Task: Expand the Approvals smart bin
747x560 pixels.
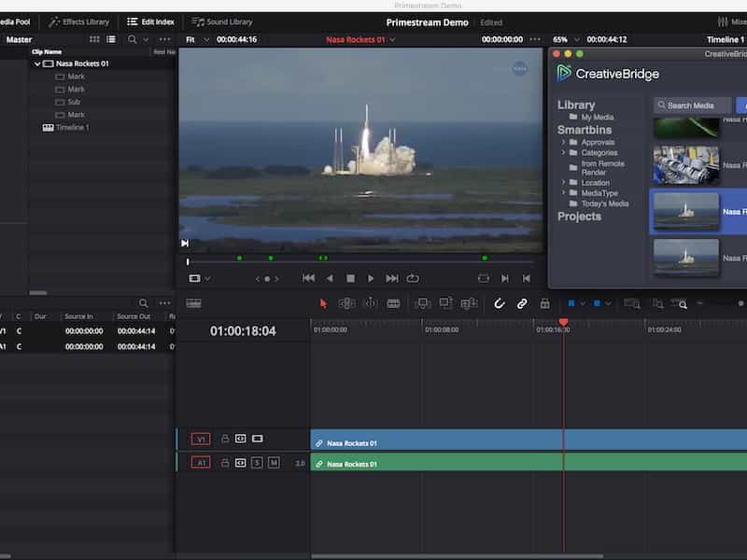Action: coord(563,143)
